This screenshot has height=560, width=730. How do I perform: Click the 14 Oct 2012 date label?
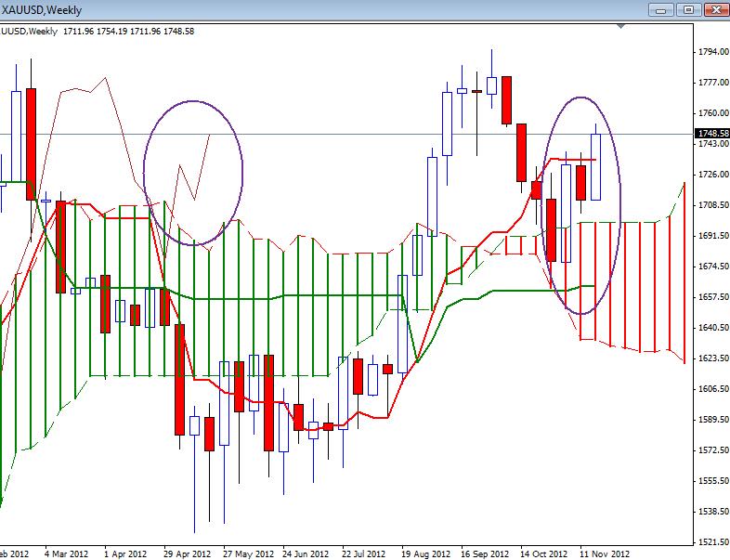tap(543, 553)
